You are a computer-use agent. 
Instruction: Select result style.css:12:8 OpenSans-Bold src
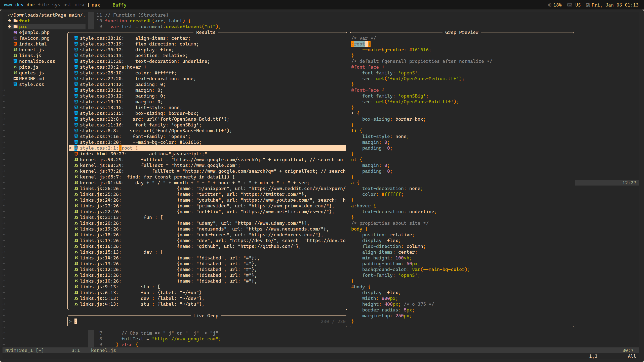coord(207,119)
